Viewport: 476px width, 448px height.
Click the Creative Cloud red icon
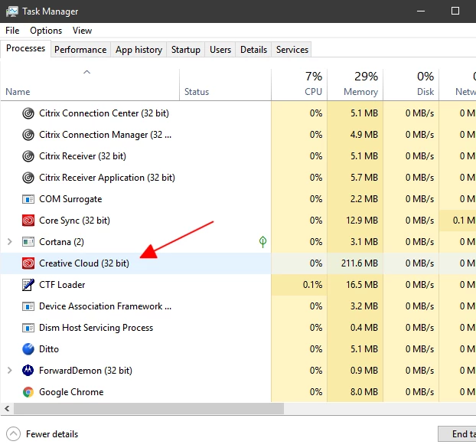28,263
